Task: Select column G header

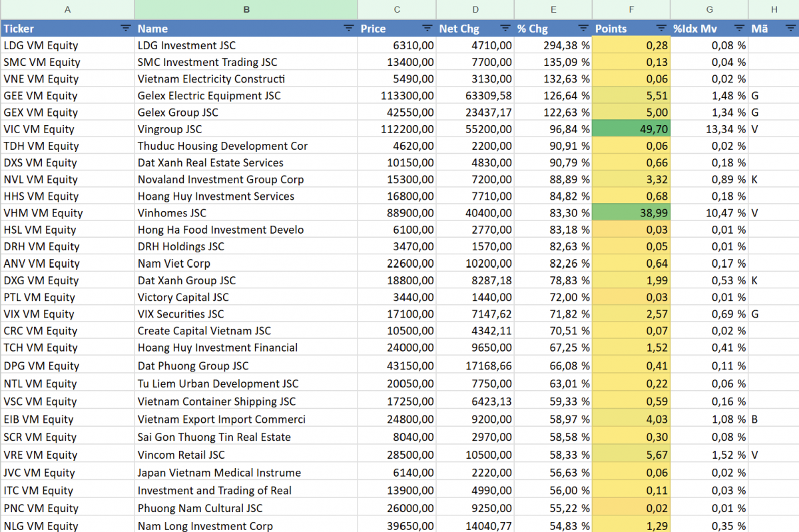Action: [709, 9]
